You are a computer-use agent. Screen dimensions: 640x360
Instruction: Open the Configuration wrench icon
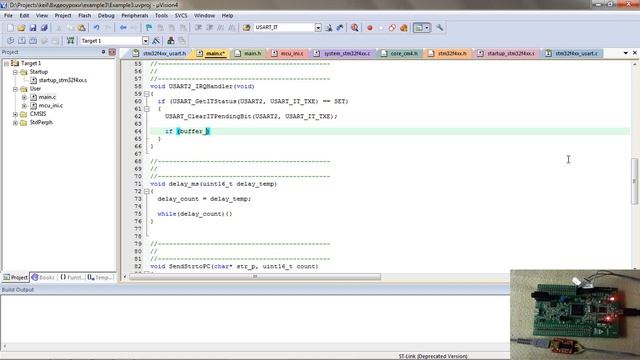[440, 28]
